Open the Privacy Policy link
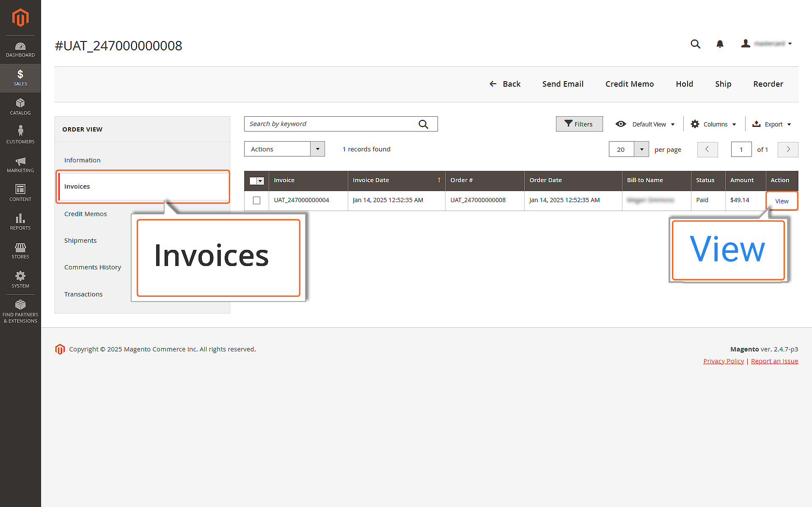 pos(724,361)
